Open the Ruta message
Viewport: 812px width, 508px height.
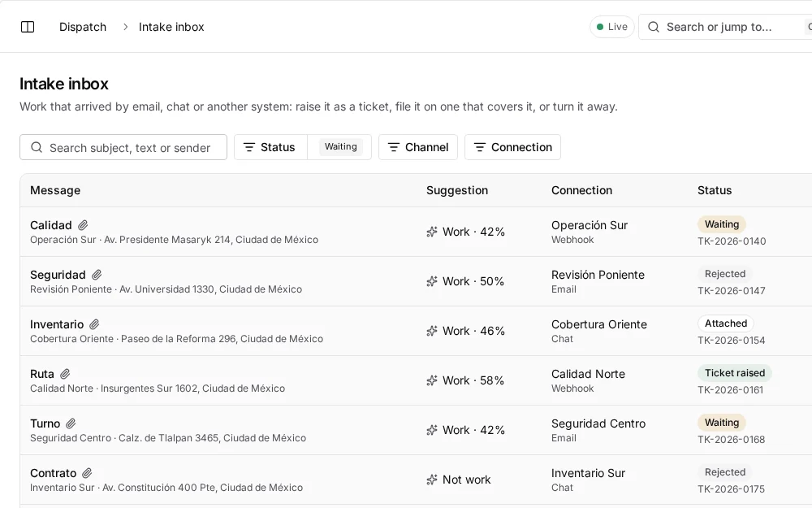tap(42, 374)
